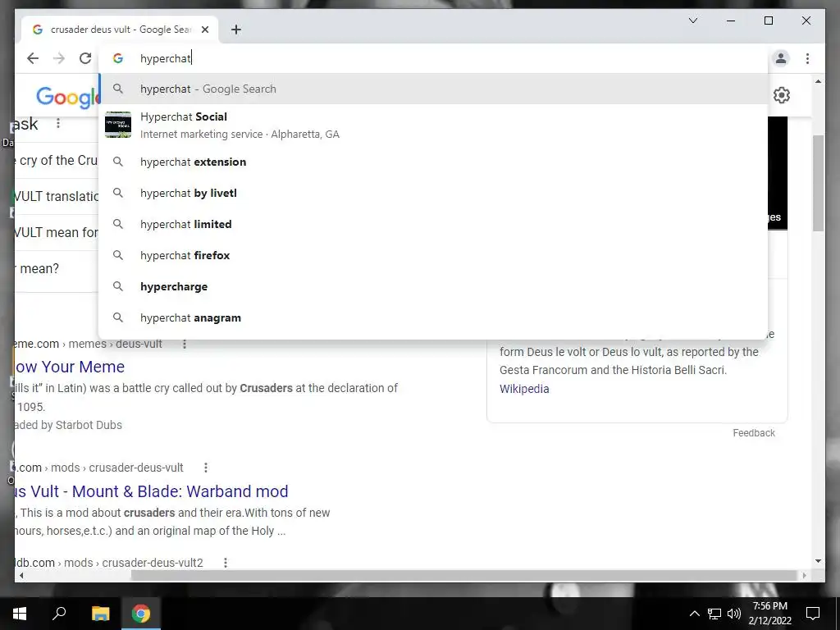Choose the 'hyperchat limited' suggestion
The width and height of the screenshot is (840, 630).
pyautogui.click(x=433, y=224)
